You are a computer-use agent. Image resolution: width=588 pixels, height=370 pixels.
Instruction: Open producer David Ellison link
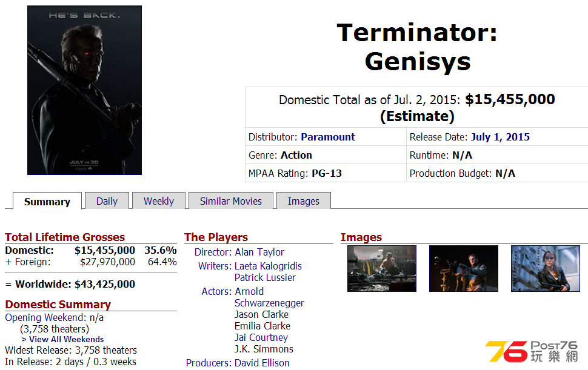[x=262, y=363]
